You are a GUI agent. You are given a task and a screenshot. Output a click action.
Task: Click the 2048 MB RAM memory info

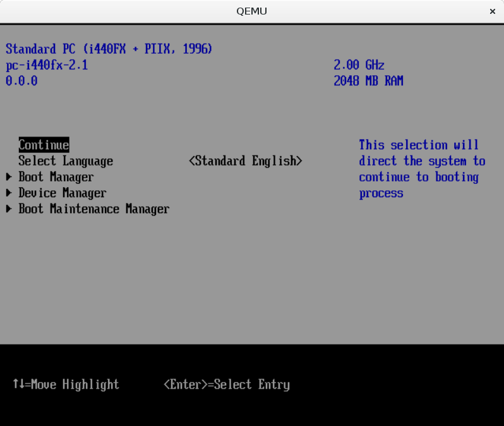[368, 81]
